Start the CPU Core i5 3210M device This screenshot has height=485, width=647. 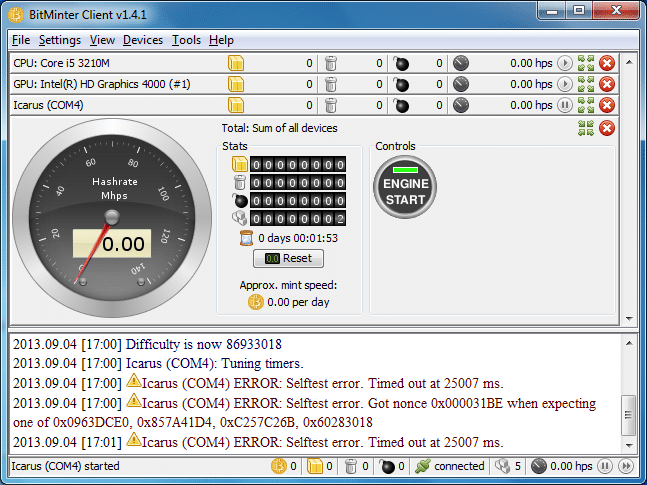pyautogui.click(x=564, y=63)
